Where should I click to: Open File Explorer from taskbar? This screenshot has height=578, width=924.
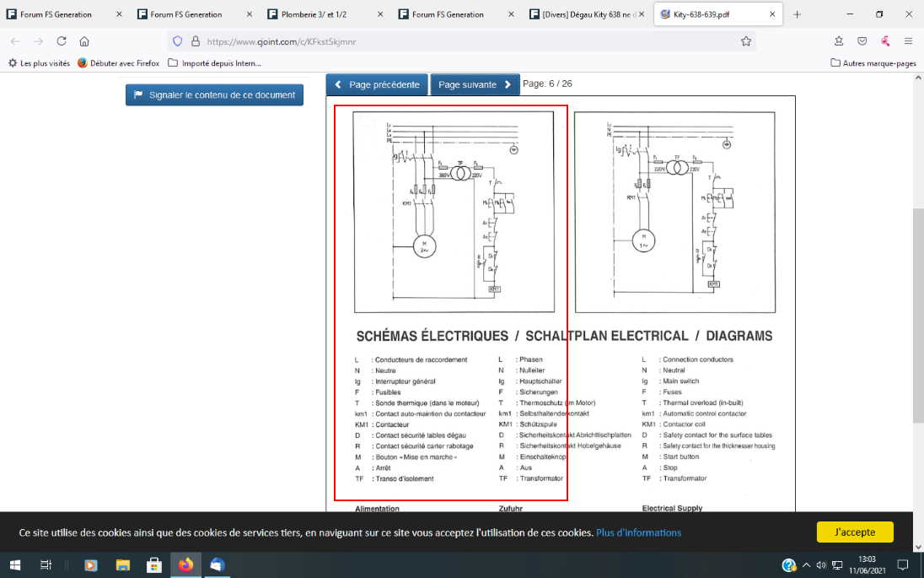(x=122, y=565)
